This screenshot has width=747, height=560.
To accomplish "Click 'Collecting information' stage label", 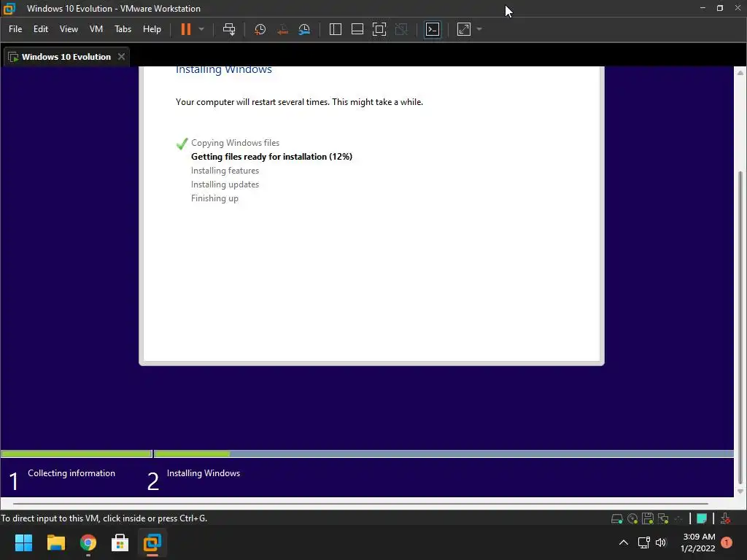I will pyautogui.click(x=71, y=473).
